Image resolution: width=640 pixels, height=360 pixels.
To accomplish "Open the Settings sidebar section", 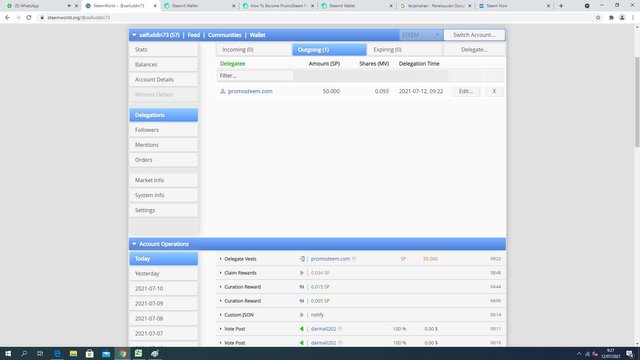I will pos(164,210).
